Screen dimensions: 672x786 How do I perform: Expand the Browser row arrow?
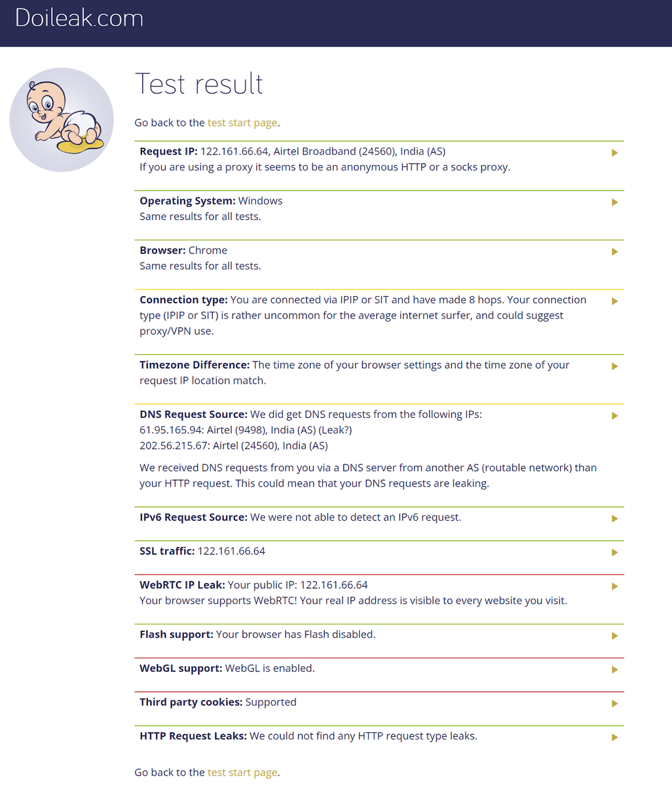pos(614,252)
